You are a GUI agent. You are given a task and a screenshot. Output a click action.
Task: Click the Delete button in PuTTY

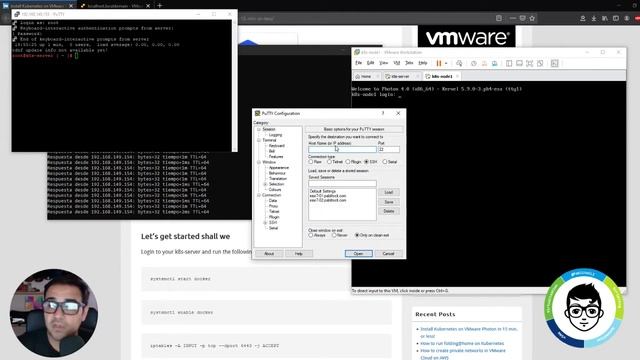coord(389,211)
